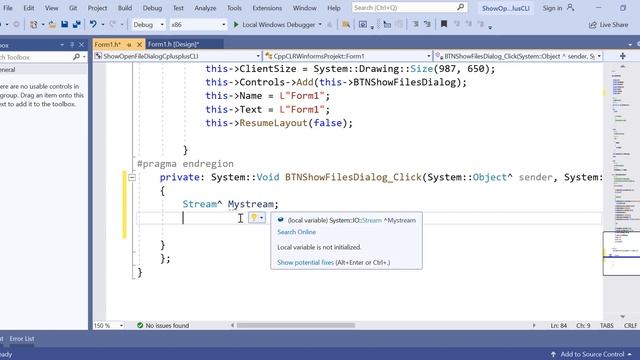Click the No issues found indicator
Viewport: 640px width, 360px height.
[163, 325]
